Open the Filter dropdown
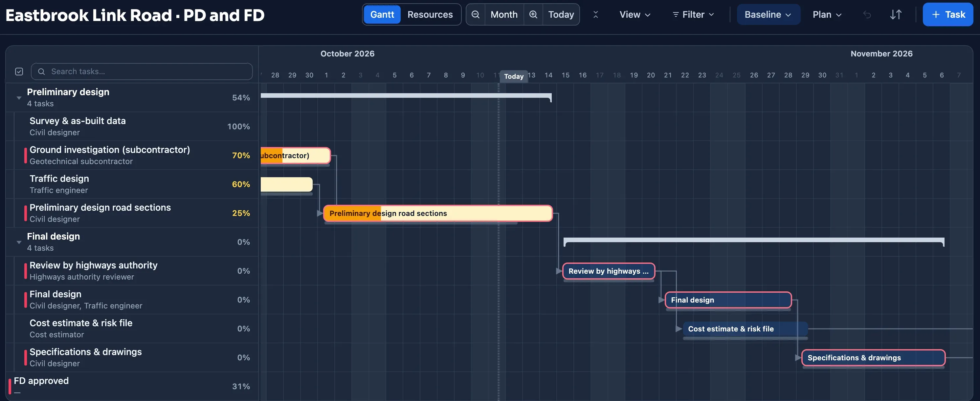The height and width of the screenshot is (401, 980). pyautogui.click(x=693, y=14)
